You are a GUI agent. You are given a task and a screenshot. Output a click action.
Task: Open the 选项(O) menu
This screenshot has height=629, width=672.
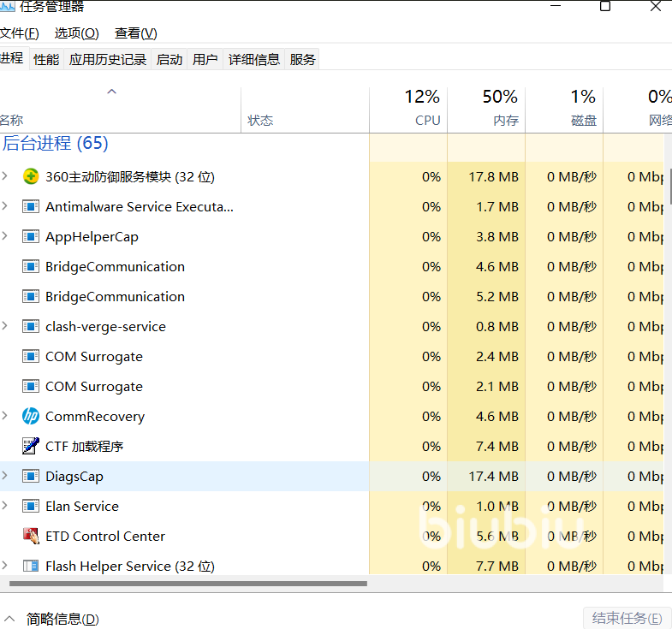[76, 33]
